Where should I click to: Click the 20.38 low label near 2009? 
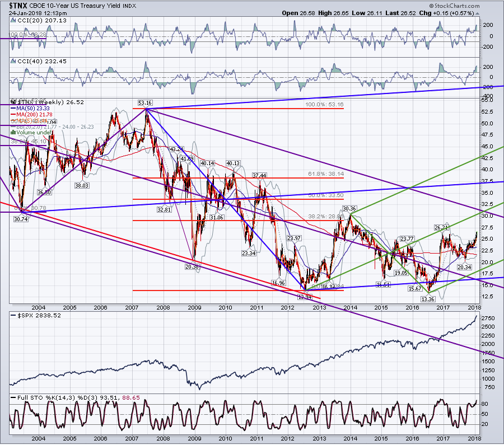(x=192, y=266)
